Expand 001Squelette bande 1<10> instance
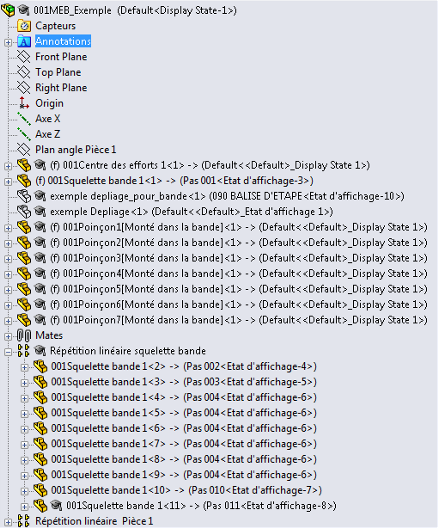438x528 pixels. [x=24, y=492]
